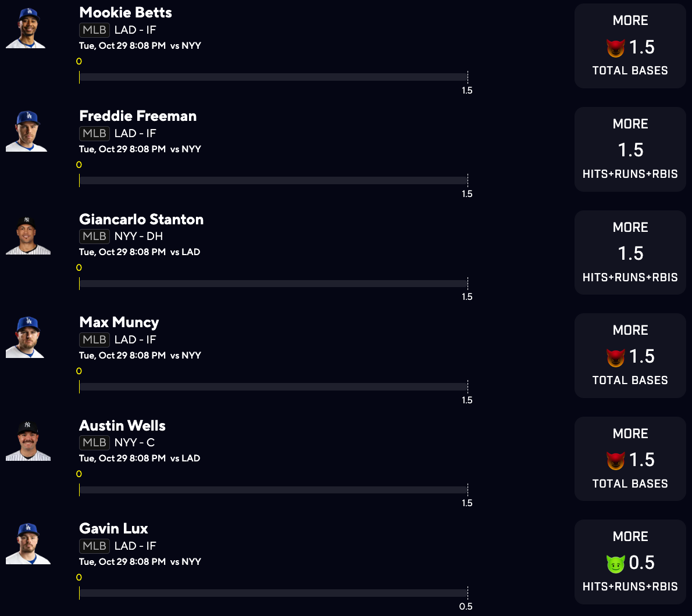Click the MLB badge under Giancarlo Stanton

[94, 236]
